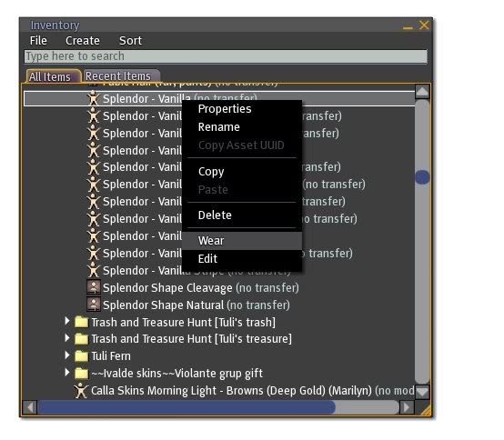This screenshot has width=504, height=440.
Task: Choose Properties from the context menu
Action: click(225, 109)
